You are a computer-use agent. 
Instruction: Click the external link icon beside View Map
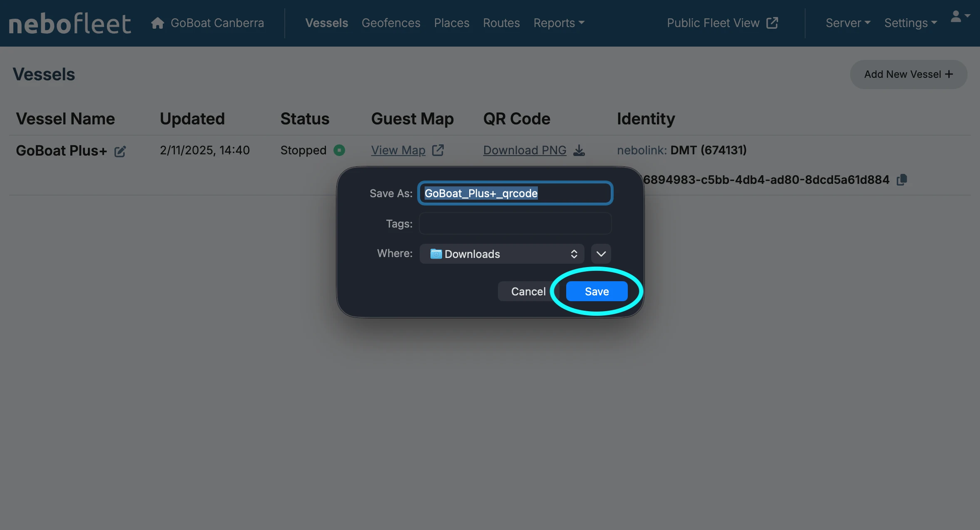coord(438,150)
